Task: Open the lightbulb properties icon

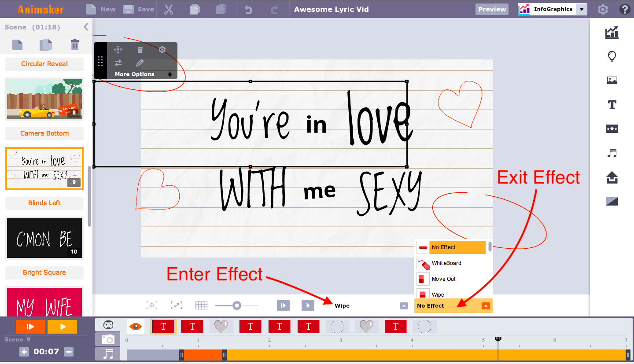Action: [612, 56]
